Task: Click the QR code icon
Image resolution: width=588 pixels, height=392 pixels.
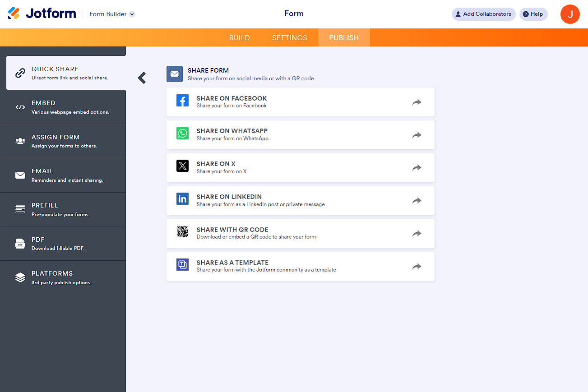Action: 182,232
